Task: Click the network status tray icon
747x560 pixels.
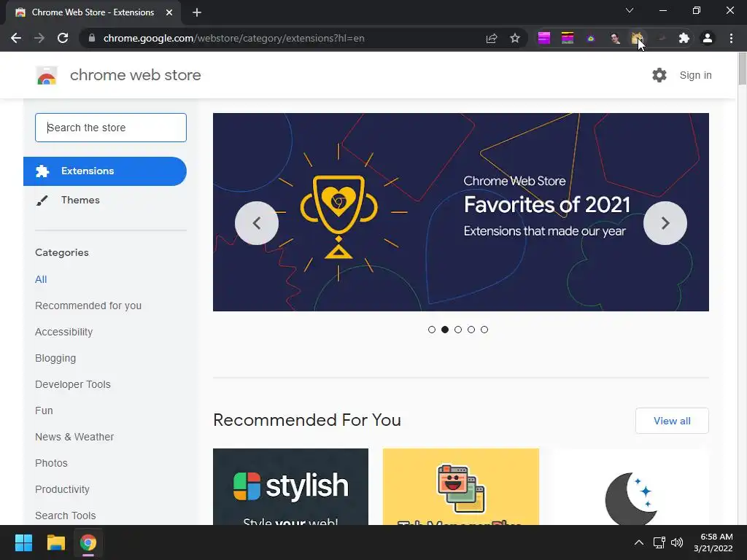Action: point(659,542)
